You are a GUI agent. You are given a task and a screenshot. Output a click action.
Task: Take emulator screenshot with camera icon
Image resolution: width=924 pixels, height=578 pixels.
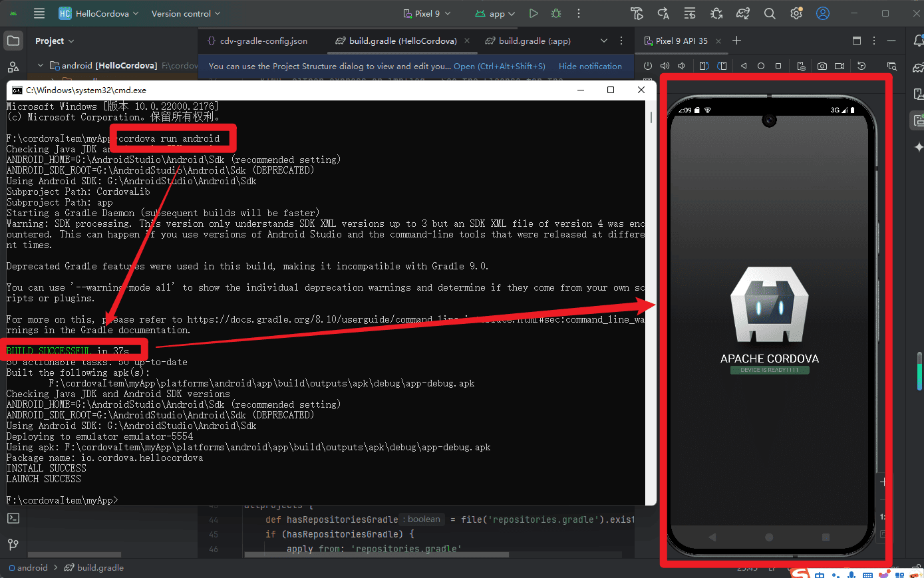(x=822, y=66)
